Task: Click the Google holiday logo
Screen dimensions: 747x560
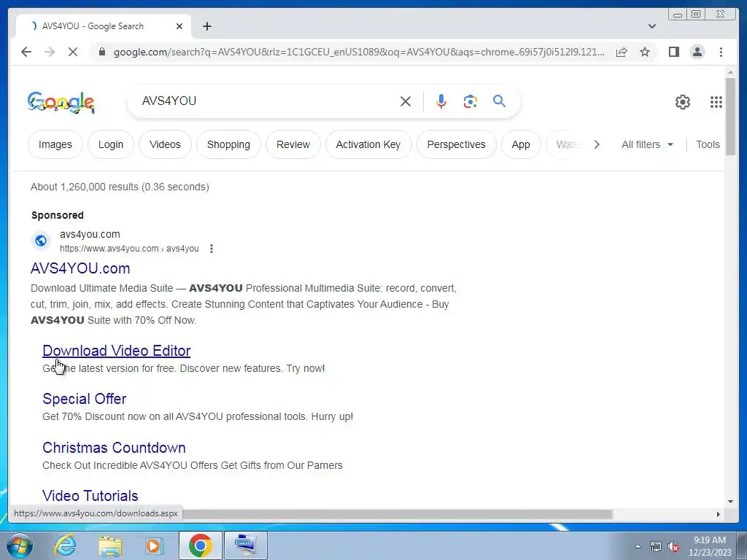Action: (61, 102)
